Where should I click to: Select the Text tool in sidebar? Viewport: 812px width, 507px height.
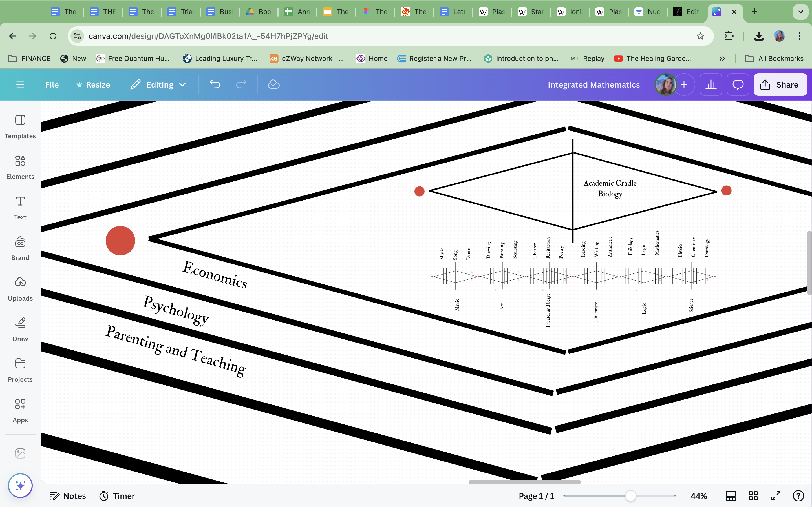point(20,207)
